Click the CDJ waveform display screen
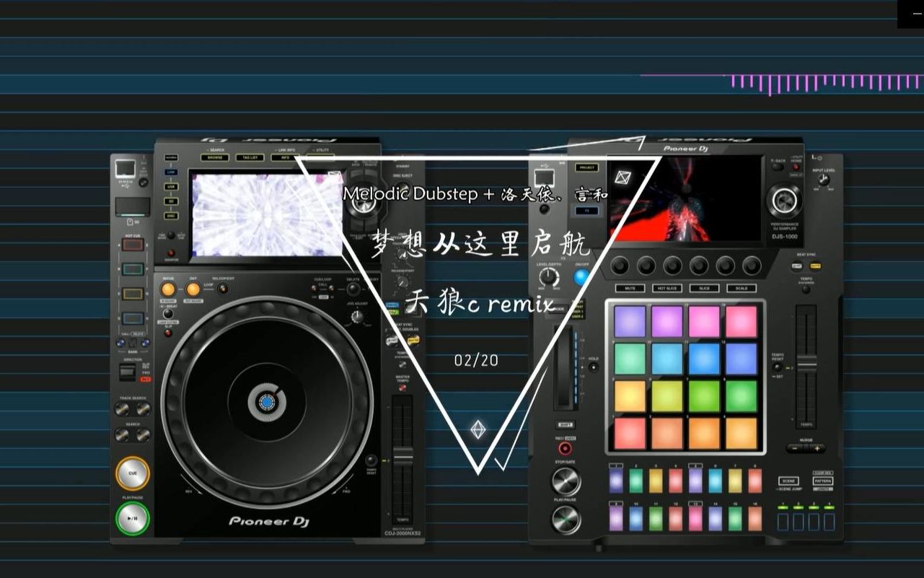Image resolution: width=924 pixels, height=578 pixels. pos(267,215)
